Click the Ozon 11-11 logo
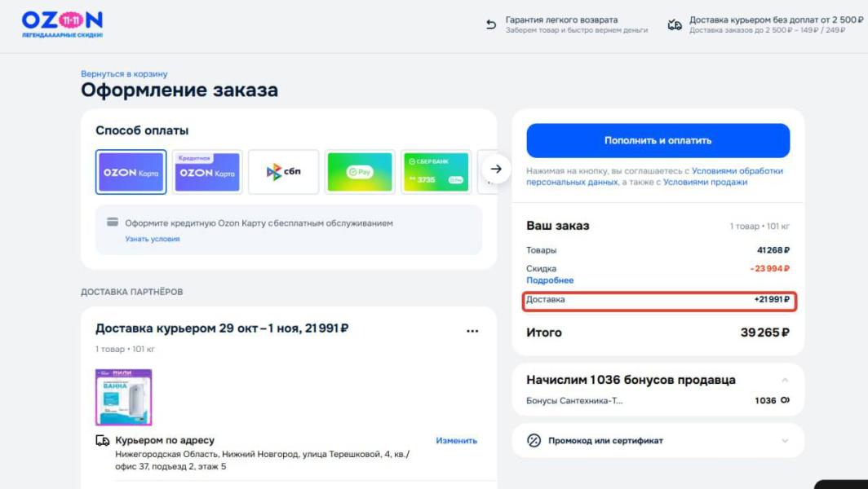Image resolution: width=868 pixels, height=489 pixels. coord(62,24)
